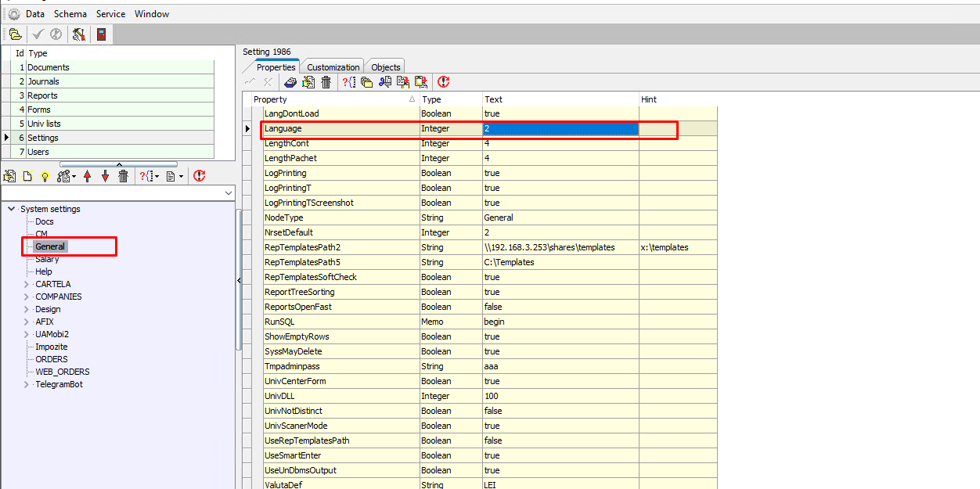Open the tree structure icon dropdown arrow

74,177
